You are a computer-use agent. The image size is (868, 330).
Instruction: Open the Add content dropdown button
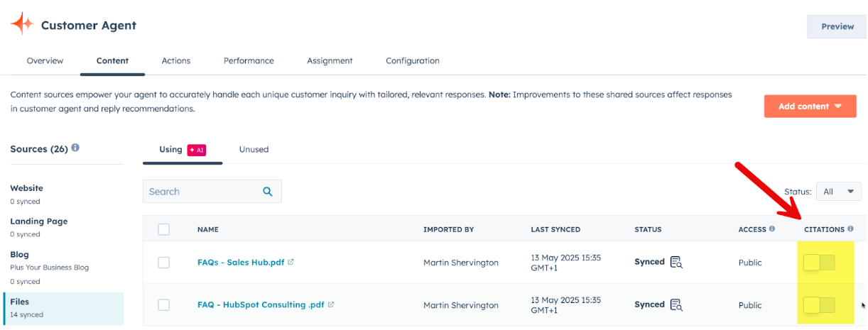click(x=810, y=106)
